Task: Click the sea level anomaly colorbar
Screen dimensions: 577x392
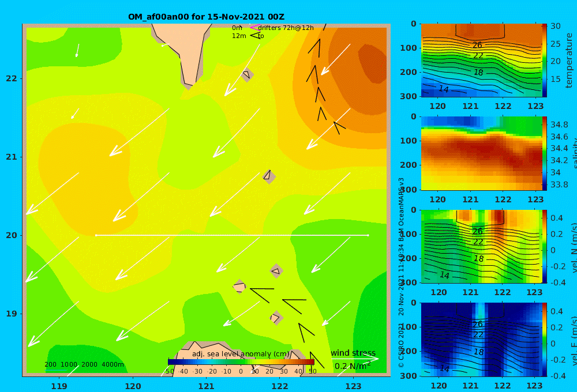Action: click(241, 362)
